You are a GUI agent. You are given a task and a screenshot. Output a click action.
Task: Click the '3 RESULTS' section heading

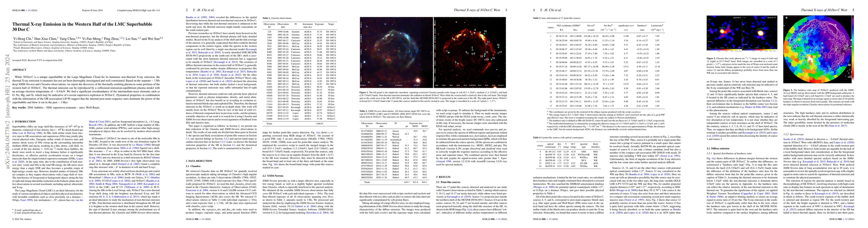point(443,177)
